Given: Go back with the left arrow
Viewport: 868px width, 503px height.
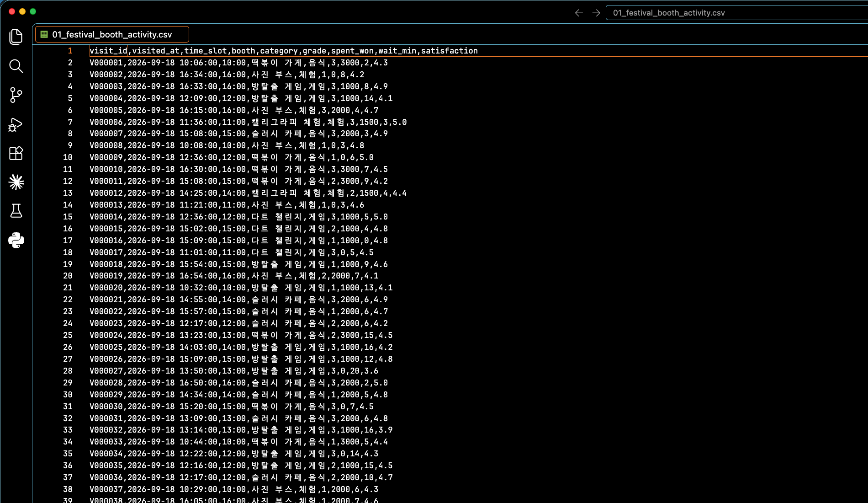Looking at the screenshot, I should click(579, 13).
